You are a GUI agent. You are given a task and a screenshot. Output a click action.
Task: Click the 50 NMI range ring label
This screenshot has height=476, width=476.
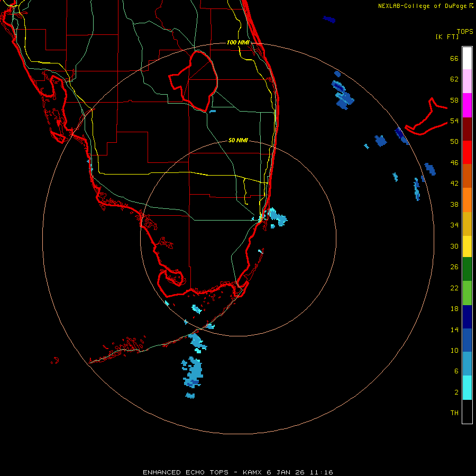click(238, 140)
